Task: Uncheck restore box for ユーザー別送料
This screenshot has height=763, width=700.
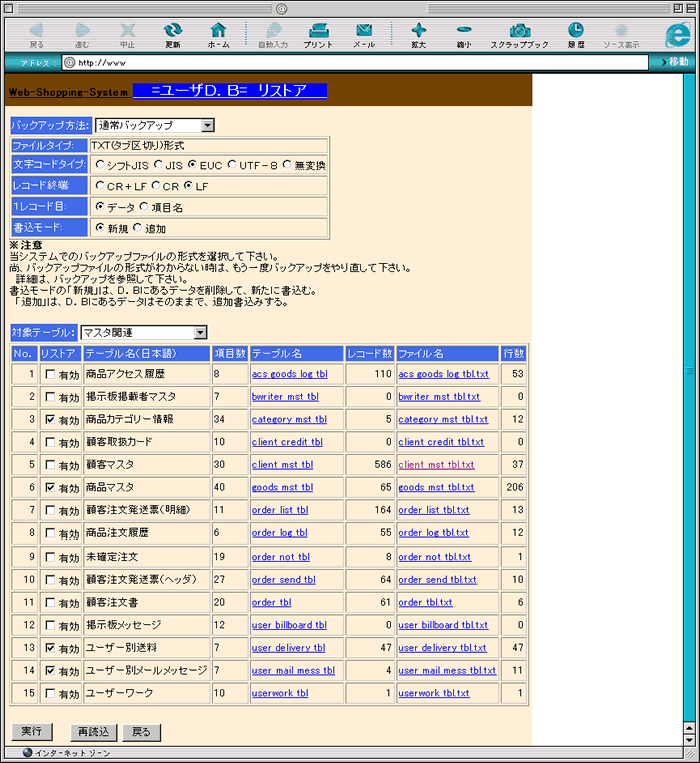Action: [x=50, y=648]
